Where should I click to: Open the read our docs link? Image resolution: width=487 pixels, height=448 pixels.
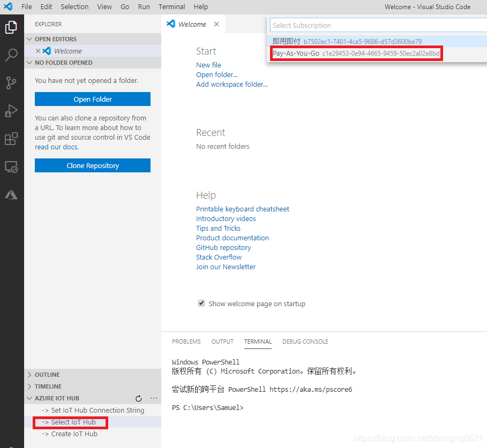click(x=57, y=147)
